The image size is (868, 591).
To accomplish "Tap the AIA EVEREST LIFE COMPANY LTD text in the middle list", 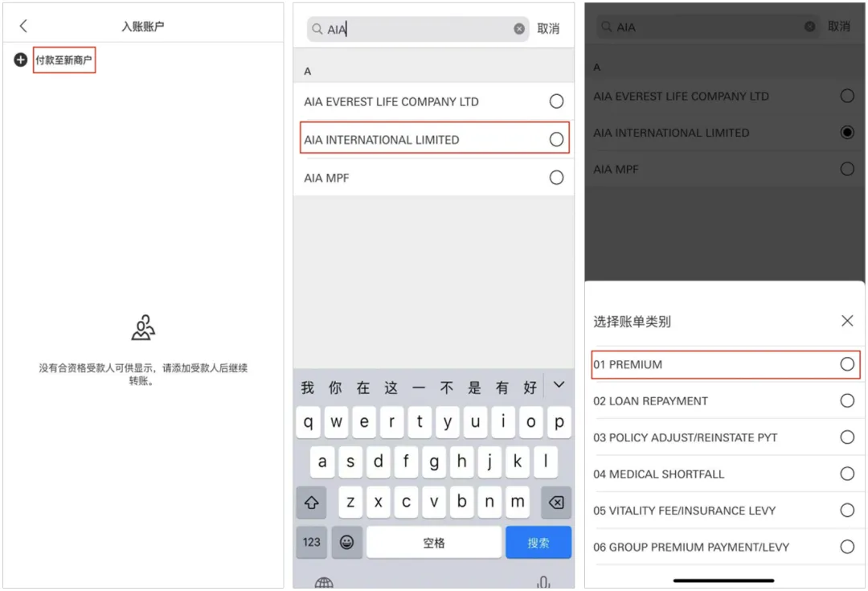I will [x=391, y=102].
